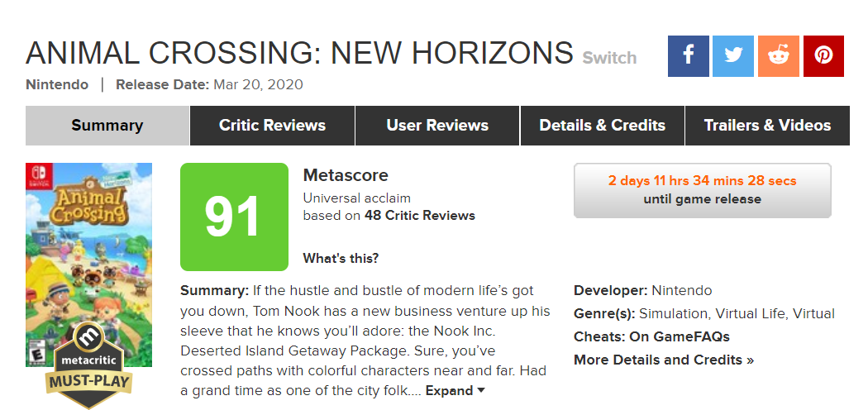Image resolution: width=868 pixels, height=410 pixels.
Task: Go to the User Reviews tab
Action: click(x=437, y=126)
